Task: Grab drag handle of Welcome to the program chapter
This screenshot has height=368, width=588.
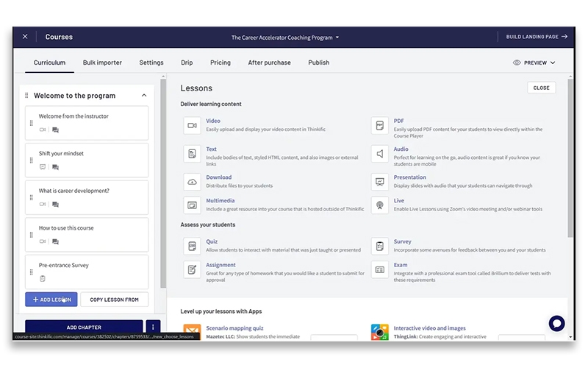Action: [26, 96]
